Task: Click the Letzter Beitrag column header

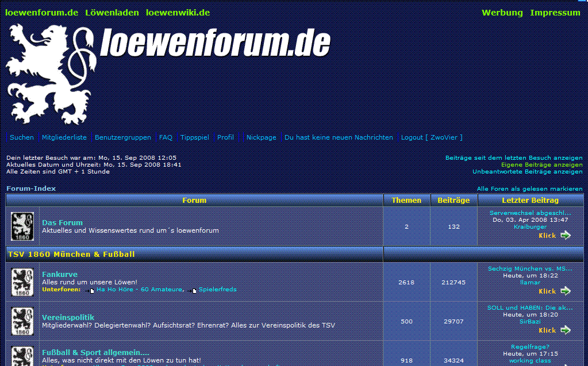Action: 531,201
